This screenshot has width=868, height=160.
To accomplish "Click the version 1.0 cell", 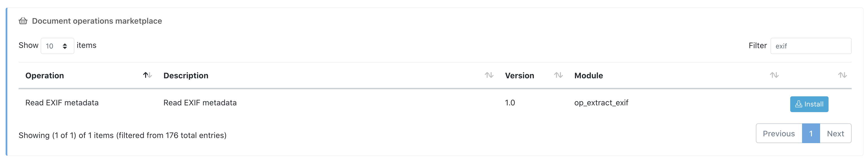I will pyautogui.click(x=510, y=103).
